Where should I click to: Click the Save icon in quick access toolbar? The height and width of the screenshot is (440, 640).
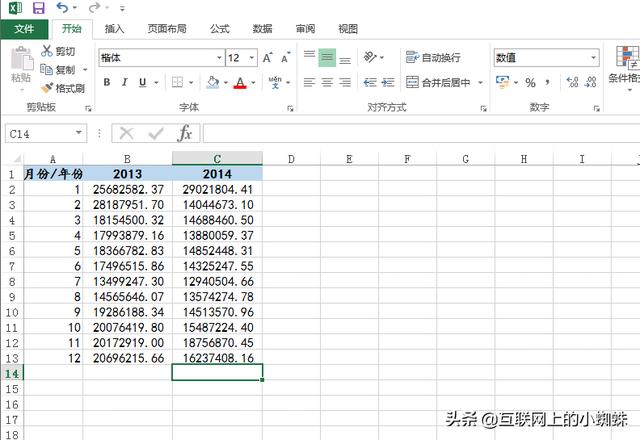pos(39,8)
